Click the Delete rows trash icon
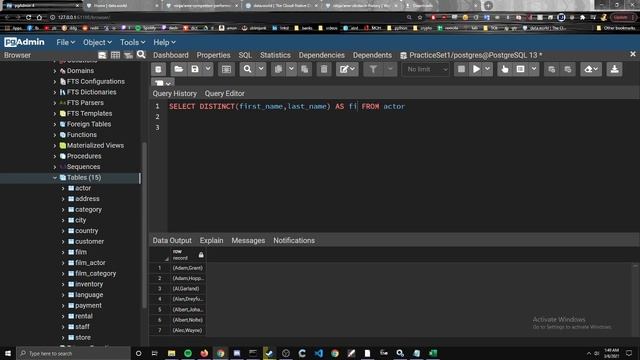The height and width of the screenshot is (360, 640). pyautogui.click(x=324, y=69)
